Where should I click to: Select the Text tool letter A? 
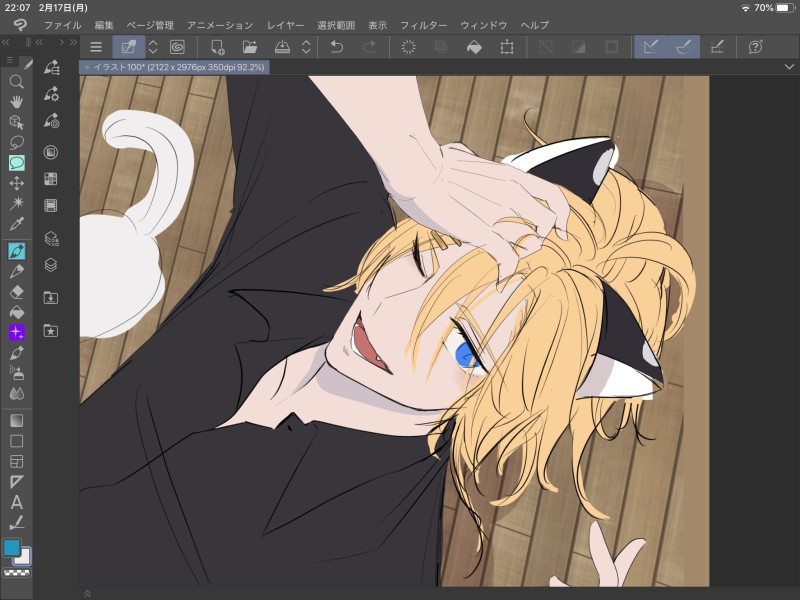16,502
